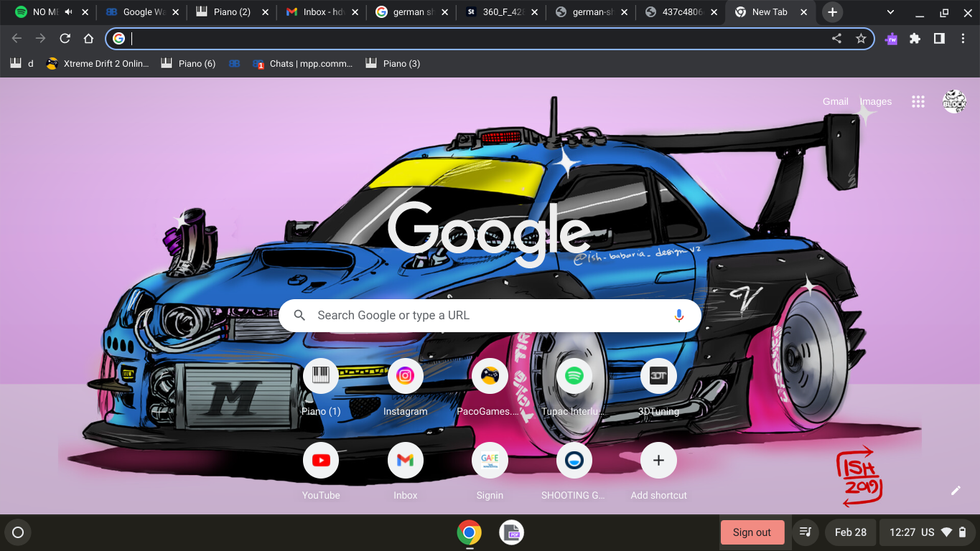The image size is (980, 551).
Task: Close the Piano (2) tab
Action: [x=266, y=12]
